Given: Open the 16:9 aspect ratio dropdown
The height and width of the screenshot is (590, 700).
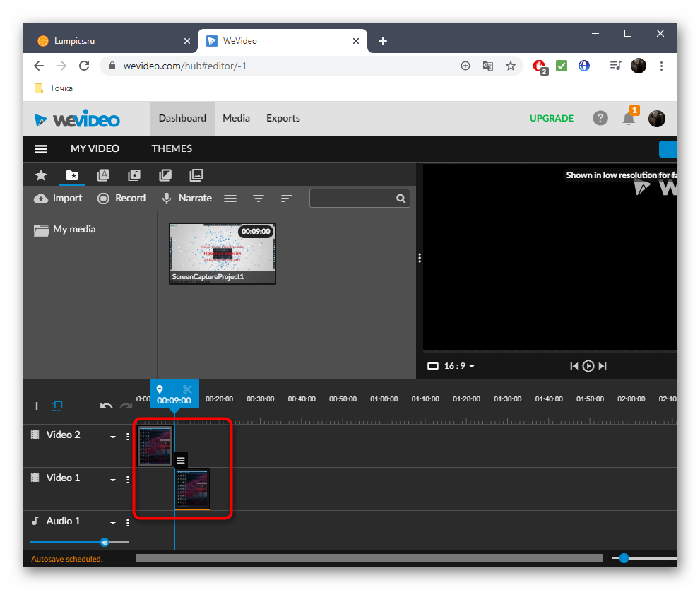Looking at the screenshot, I should 452,366.
